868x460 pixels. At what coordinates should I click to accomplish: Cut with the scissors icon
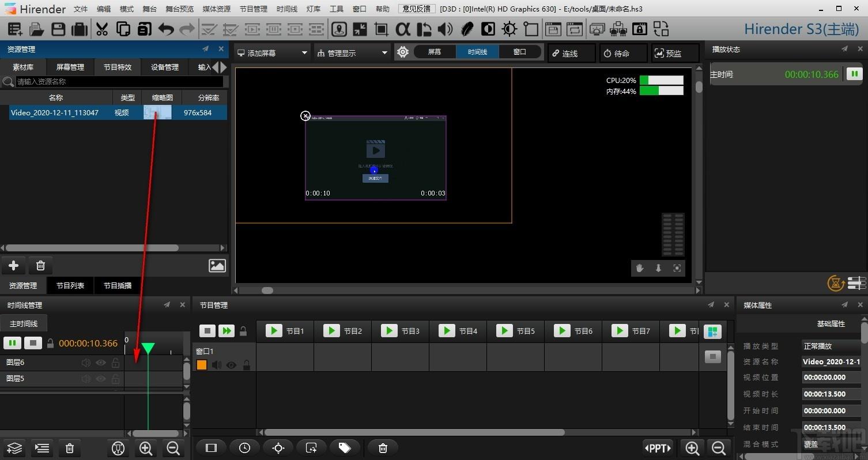click(x=102, y=29)
